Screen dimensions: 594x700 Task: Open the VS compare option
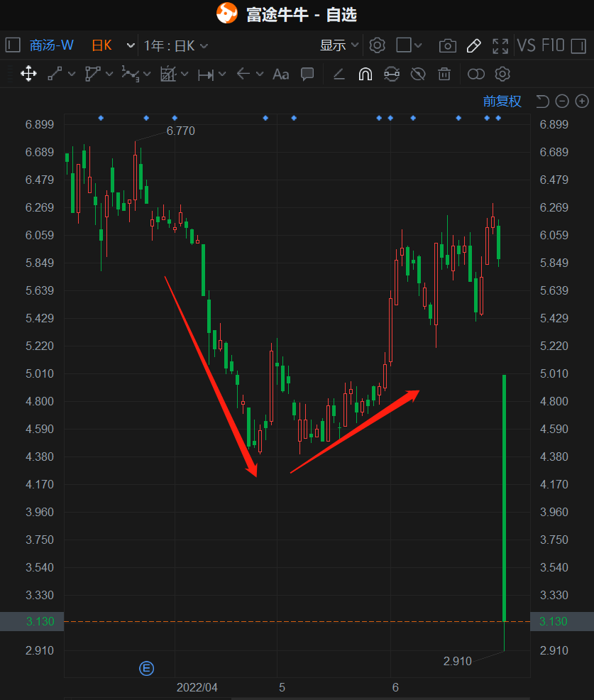(526, 45)
